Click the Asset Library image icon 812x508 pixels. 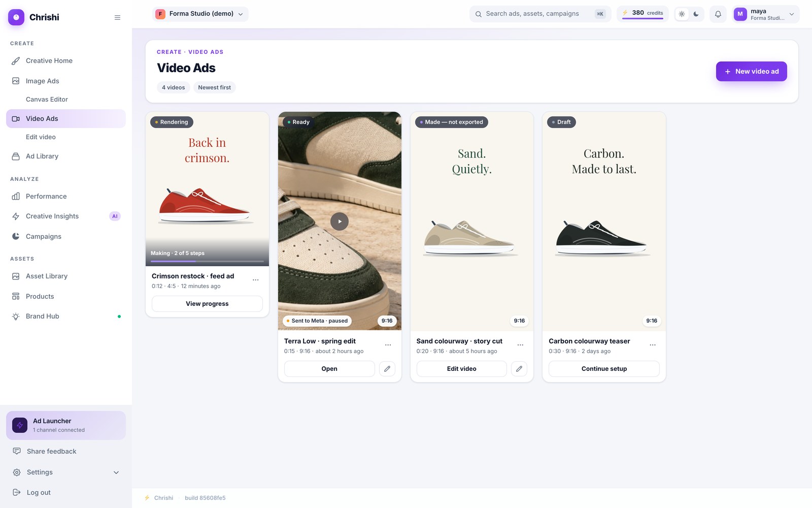click(x=16, y=276)
